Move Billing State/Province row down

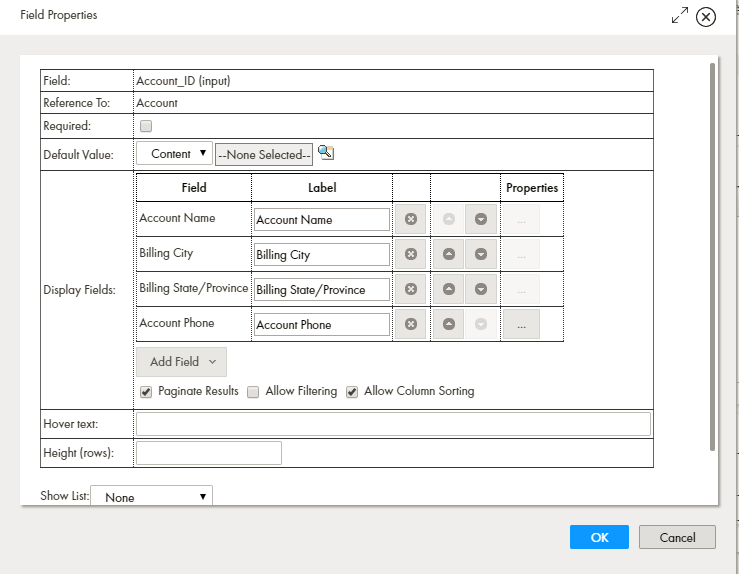[x=481, y=289]
